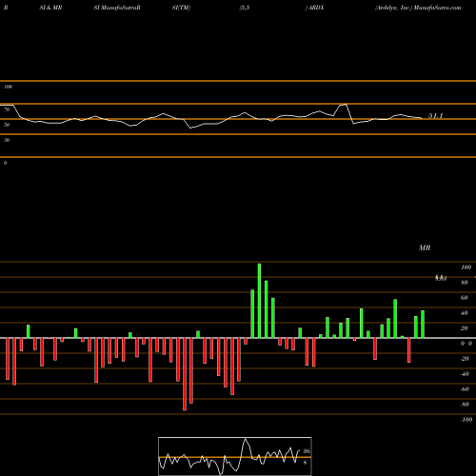Click the -80 label on MR axis
This screenshot has height=476, width=476.
pyautogui.click(x=465, y=405)
